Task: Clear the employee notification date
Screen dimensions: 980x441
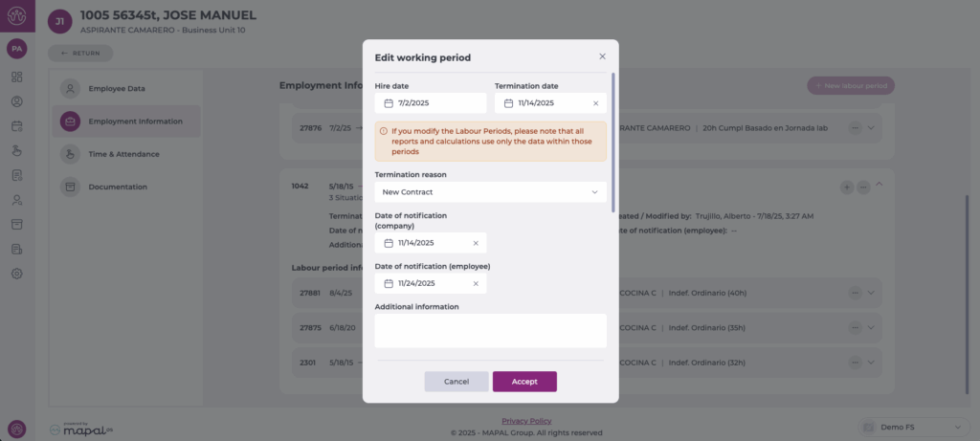Action: 476,283
